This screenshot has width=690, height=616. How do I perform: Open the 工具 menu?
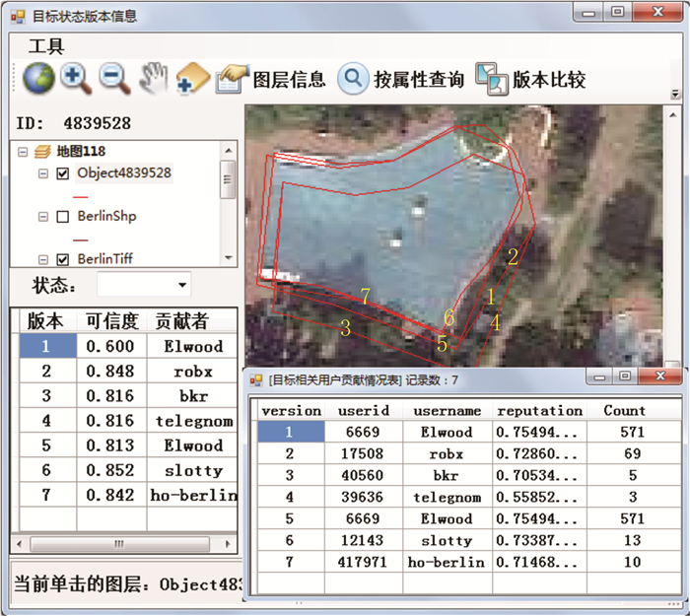point(46,46)
